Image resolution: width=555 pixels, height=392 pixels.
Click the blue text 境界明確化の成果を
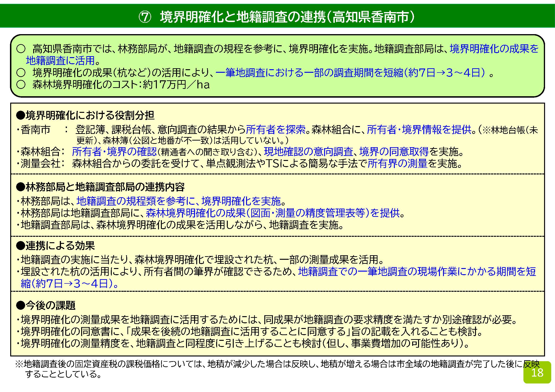coord(494,49)
